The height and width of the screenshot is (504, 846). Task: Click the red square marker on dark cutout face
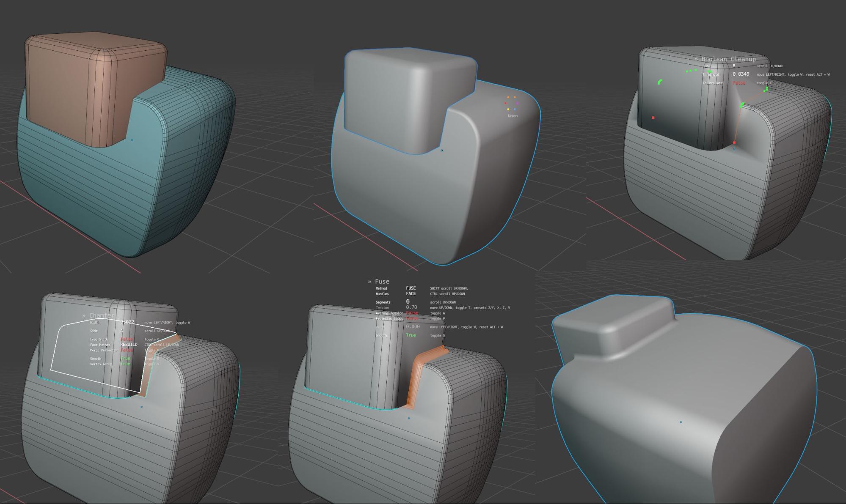click(653, 118)
